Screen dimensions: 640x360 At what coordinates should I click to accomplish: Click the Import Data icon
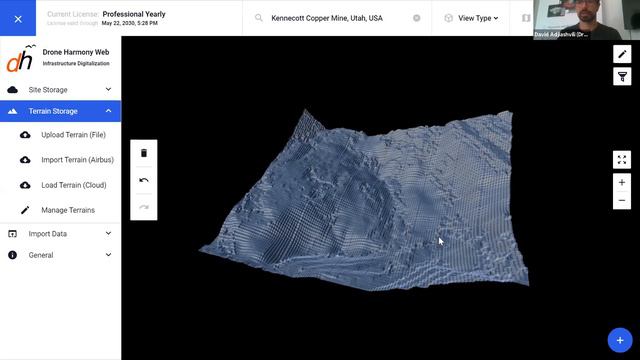pos(12,233)
